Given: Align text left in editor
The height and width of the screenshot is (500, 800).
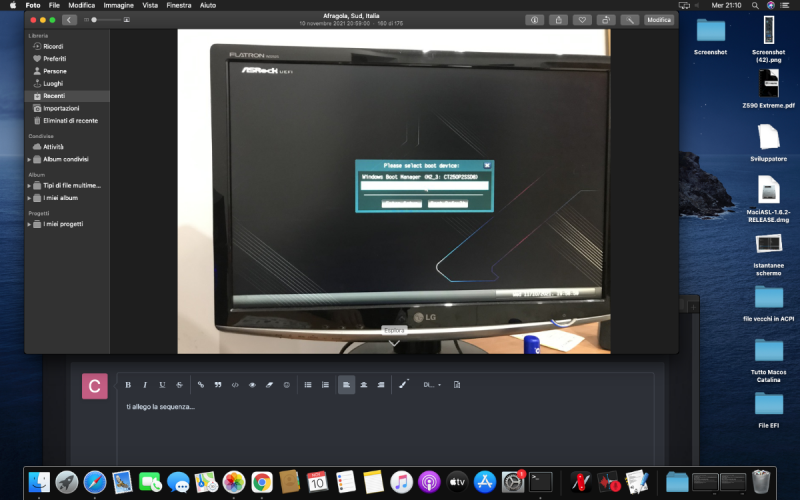Looking at the screenshot, I should pyautogui.click(x=346, y=385).
